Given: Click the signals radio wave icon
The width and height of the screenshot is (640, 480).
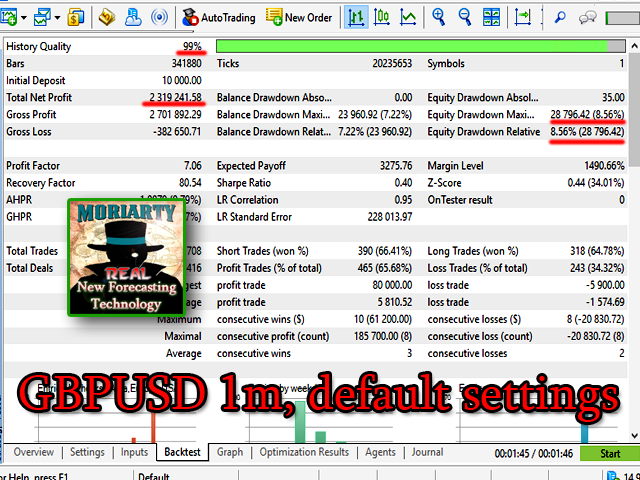Looking at the screenshot, I should point(157,17).
